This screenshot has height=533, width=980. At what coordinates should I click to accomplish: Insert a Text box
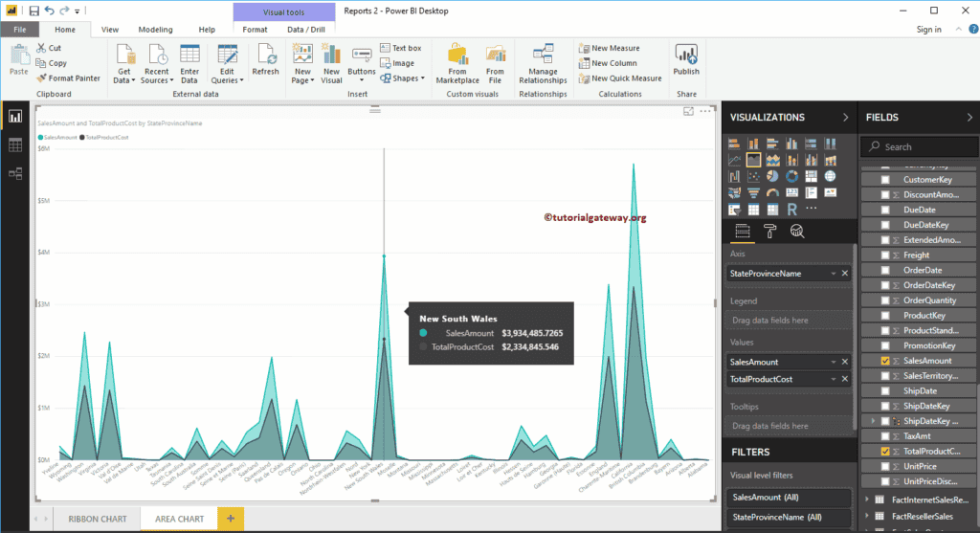click(x=400, y=48)
